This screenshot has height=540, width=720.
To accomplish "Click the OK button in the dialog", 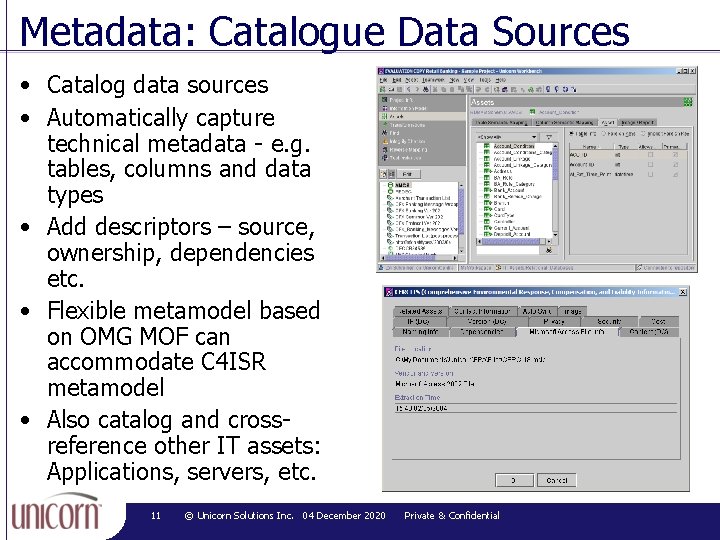I will point(514,480).
